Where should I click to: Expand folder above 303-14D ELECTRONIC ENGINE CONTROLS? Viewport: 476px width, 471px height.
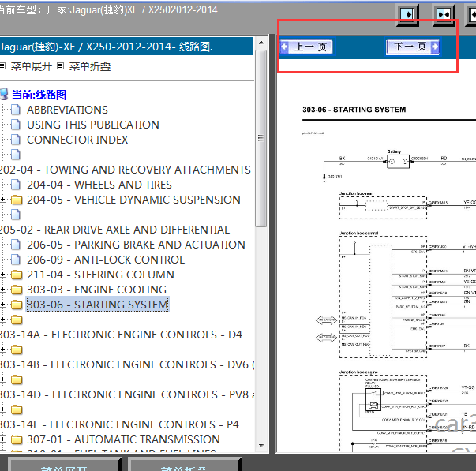[2, 379]
